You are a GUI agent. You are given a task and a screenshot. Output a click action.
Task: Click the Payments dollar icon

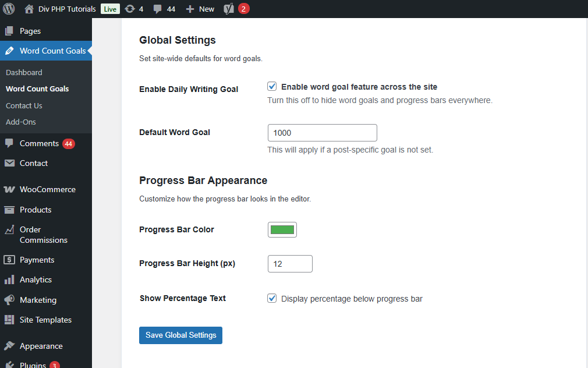(9, 260)
